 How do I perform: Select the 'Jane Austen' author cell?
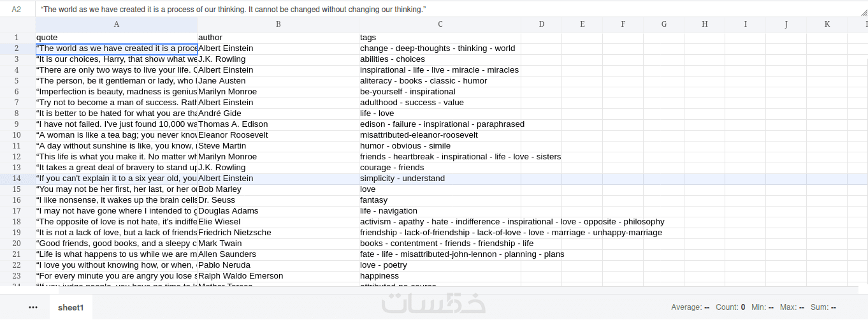[278, 81]
